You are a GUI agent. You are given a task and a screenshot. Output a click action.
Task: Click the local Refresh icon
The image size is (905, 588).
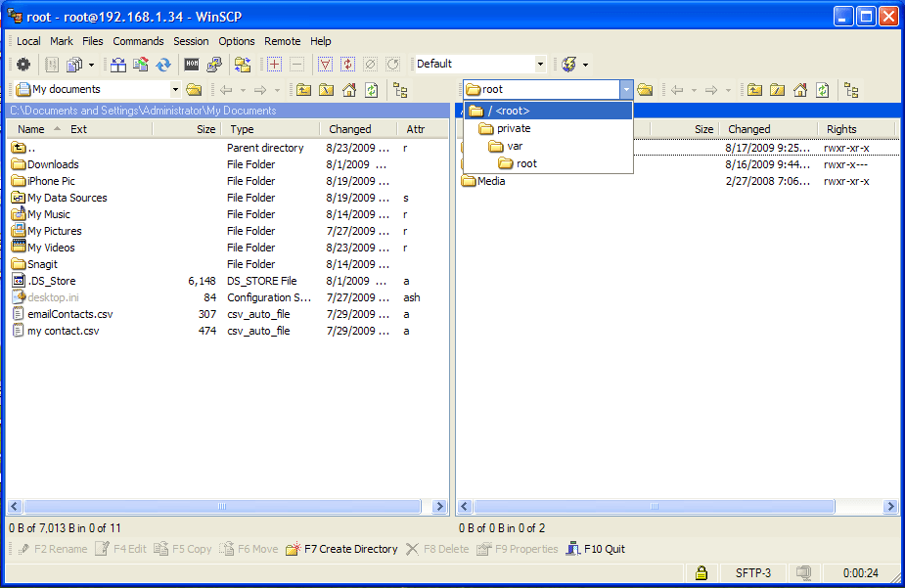371,89
